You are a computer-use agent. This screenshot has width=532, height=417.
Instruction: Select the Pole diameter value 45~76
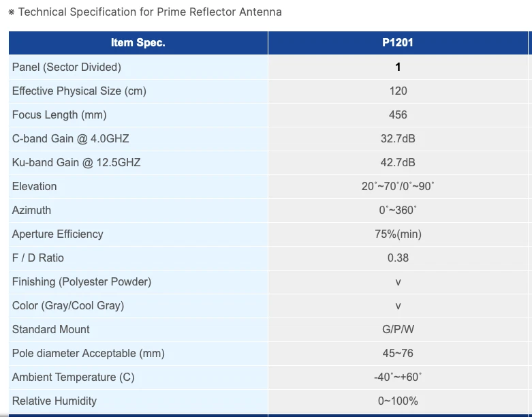coord(398,353)
